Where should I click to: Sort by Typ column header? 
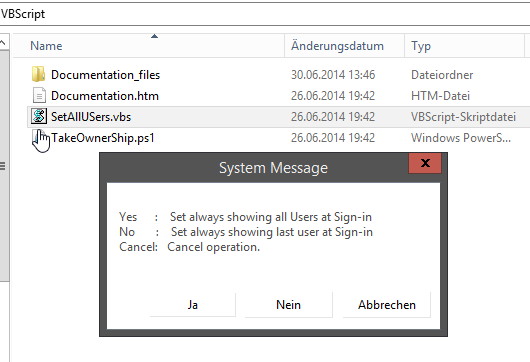(x=464, y=46)
